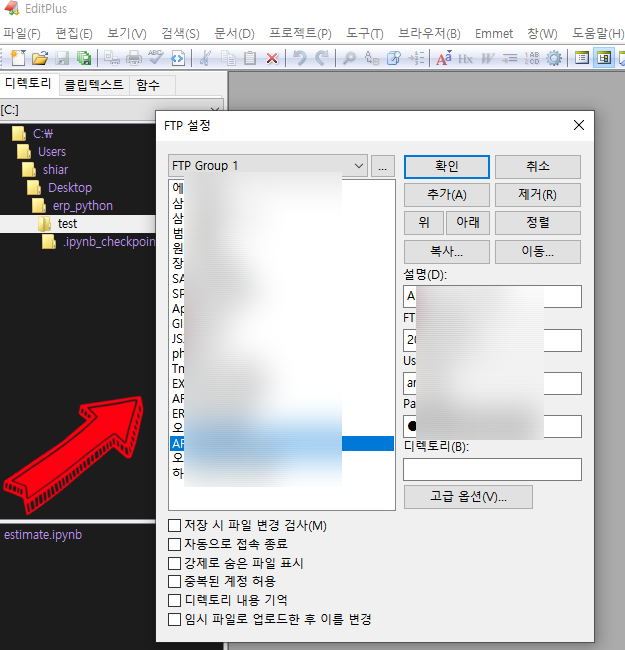Image resolution: width=625 pixels, height=650 pixels.
Task: Open the 검색(S) menu
Action: click(180, 34)
